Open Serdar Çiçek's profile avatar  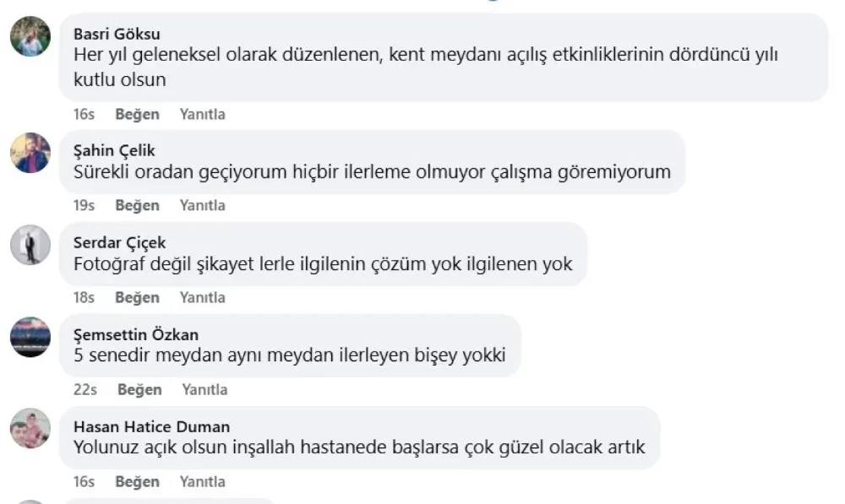(30, 245)
